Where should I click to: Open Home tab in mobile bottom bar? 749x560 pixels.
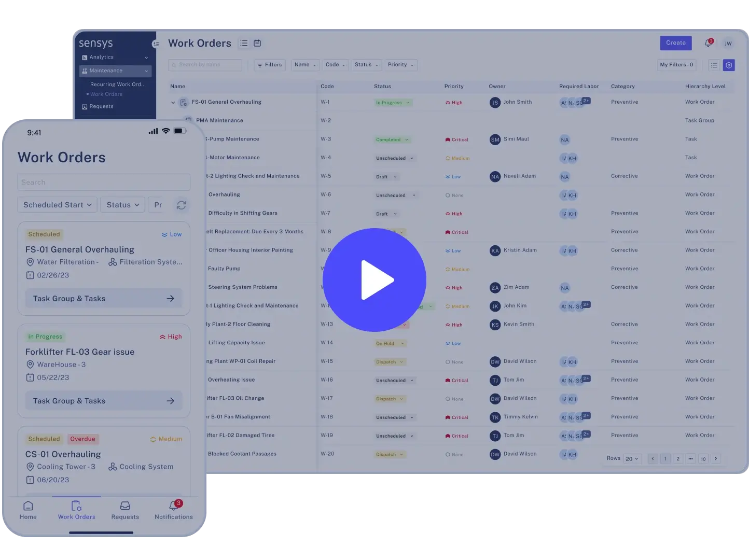tap(28, 510)
